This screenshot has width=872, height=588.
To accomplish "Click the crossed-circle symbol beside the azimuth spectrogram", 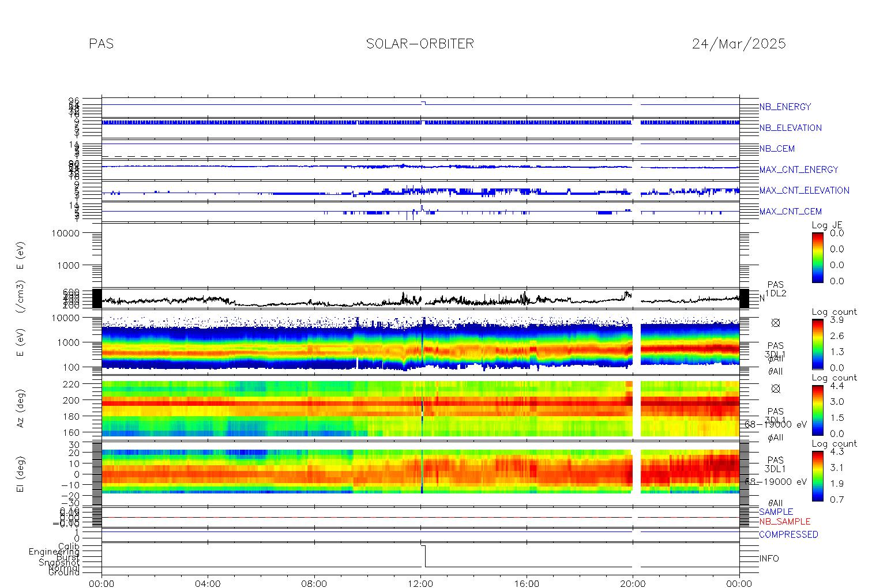I will tap(776, 389).
